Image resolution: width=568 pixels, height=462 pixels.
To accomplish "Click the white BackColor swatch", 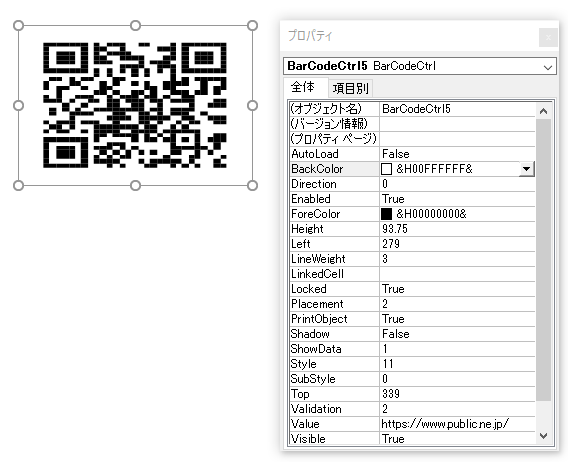I will [387, 169].
